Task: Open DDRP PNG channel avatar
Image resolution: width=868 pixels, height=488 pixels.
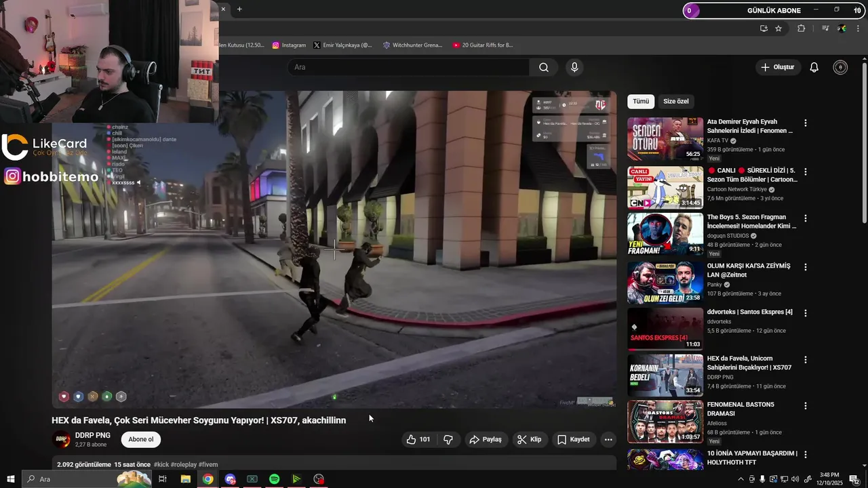Action: 61,439
